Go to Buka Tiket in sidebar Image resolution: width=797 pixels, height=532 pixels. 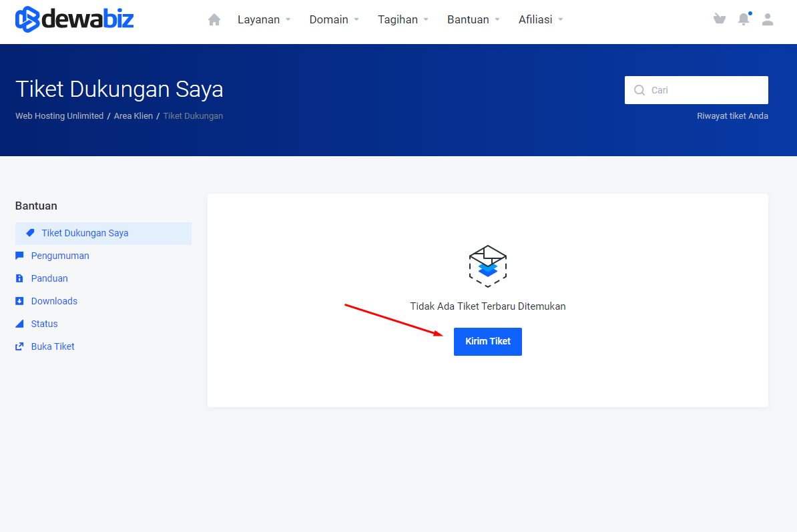53,346
